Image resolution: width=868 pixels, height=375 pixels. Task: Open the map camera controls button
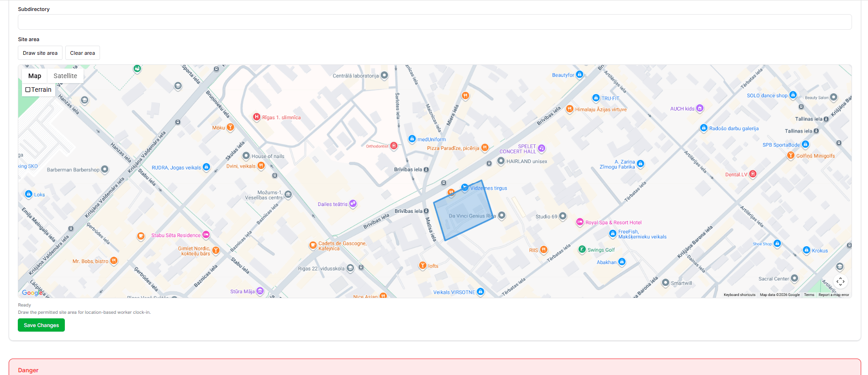841,281
